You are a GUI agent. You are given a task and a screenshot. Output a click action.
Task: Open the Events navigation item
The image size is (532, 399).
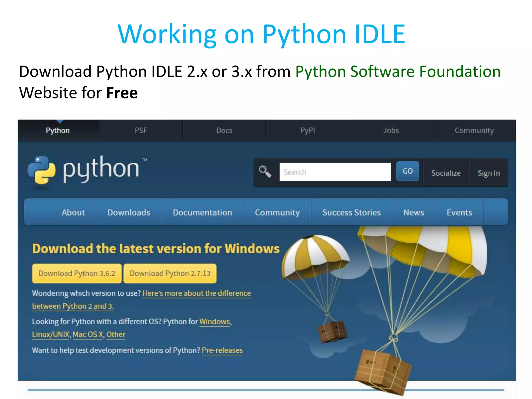click(459, 212)
